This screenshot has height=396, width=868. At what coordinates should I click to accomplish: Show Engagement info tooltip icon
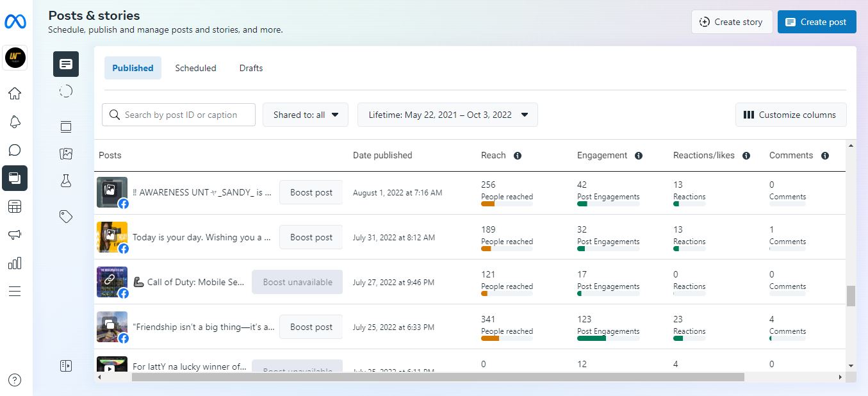click(639, 156)
